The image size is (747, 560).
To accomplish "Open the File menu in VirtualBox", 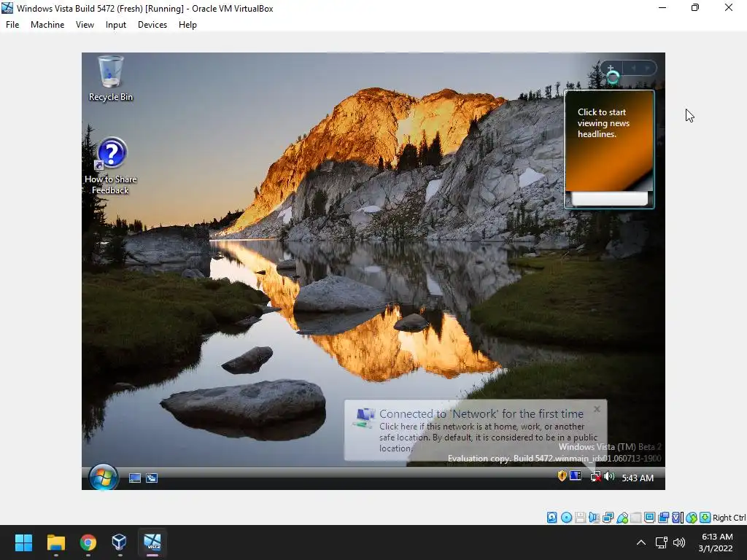I will (x=12, y=25).
